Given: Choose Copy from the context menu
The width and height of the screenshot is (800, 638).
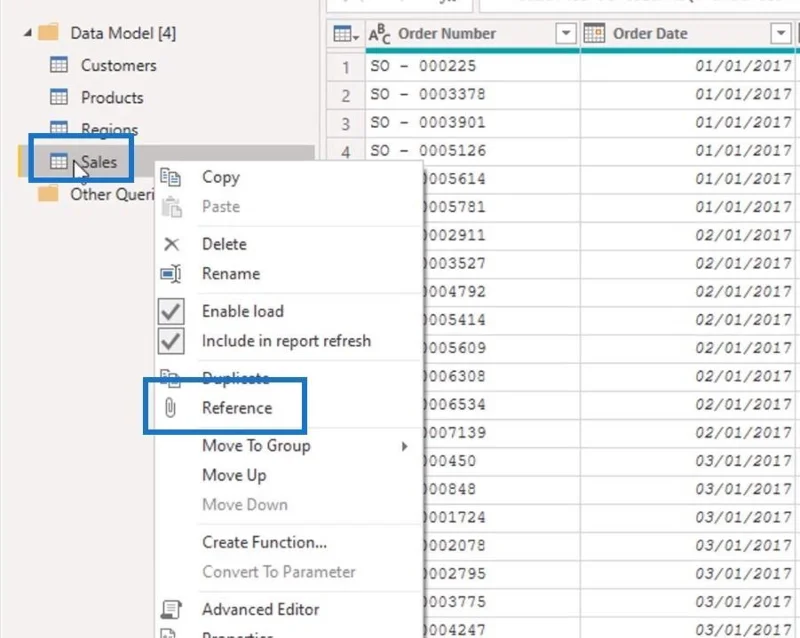Looking at the screenshot, I should 221,177.
